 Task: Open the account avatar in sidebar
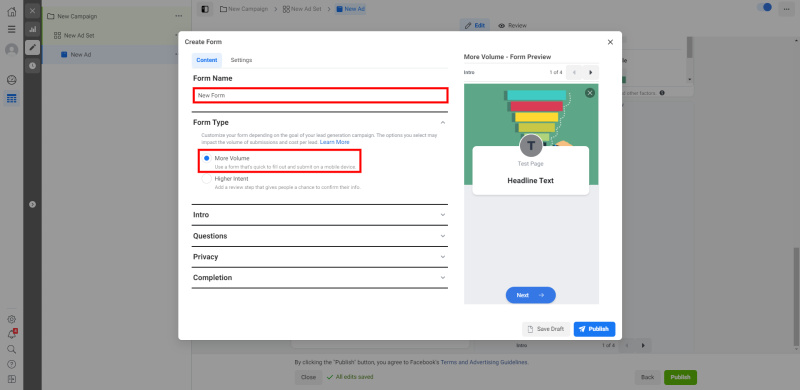click(x=11, y=50)
